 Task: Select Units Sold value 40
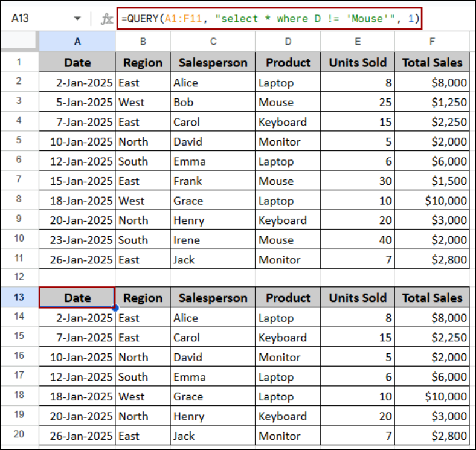click(358, 240)
